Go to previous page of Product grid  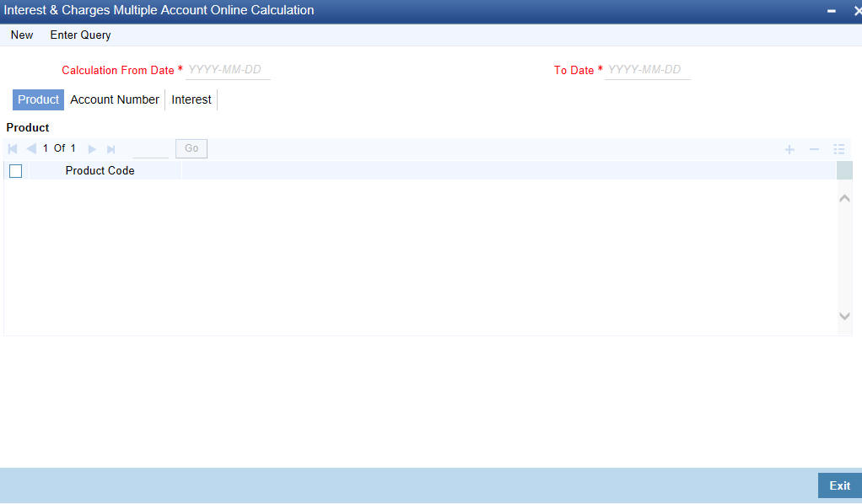(31, 149)
